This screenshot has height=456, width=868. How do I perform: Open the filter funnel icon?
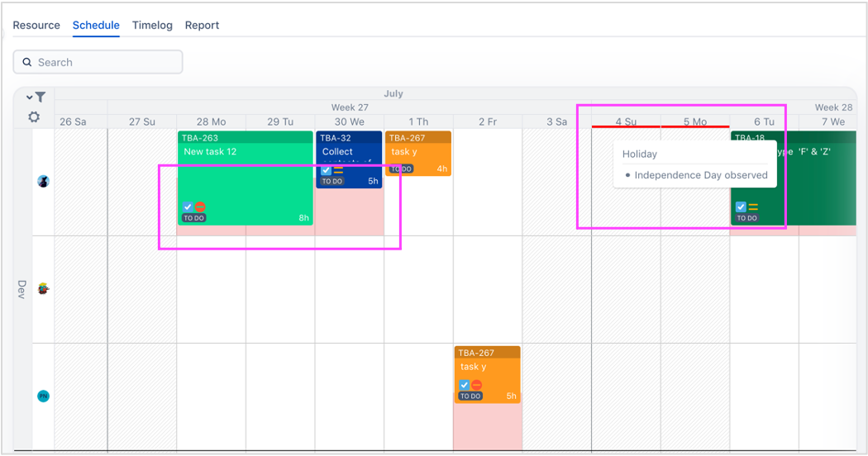click(40, 97)
